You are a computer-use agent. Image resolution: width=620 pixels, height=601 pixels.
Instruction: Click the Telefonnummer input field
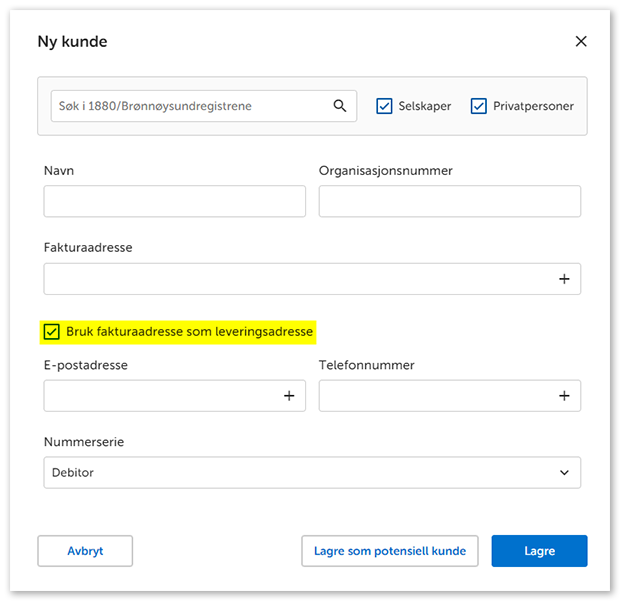[433, 396]
